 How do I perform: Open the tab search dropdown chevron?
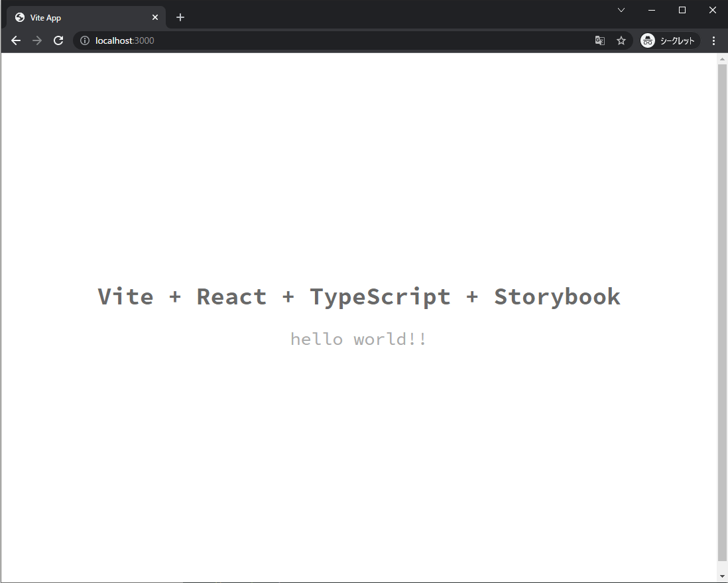point(621,10)
